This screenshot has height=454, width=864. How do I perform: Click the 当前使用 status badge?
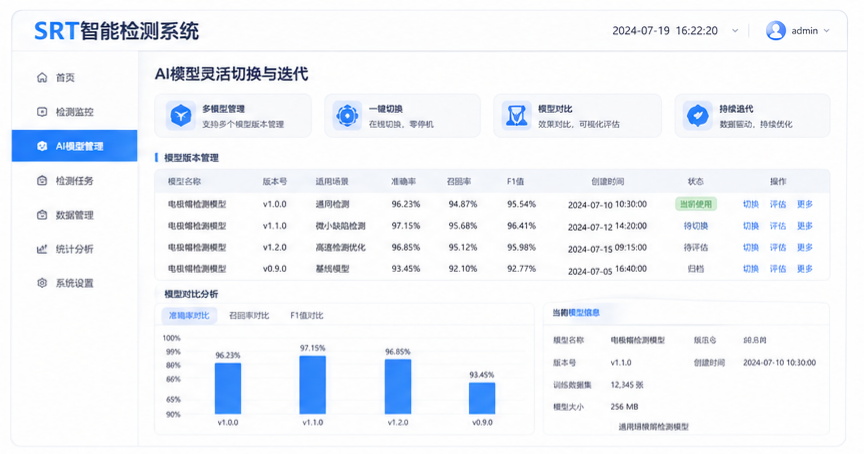pyautogui.click(x=696, y=204)
